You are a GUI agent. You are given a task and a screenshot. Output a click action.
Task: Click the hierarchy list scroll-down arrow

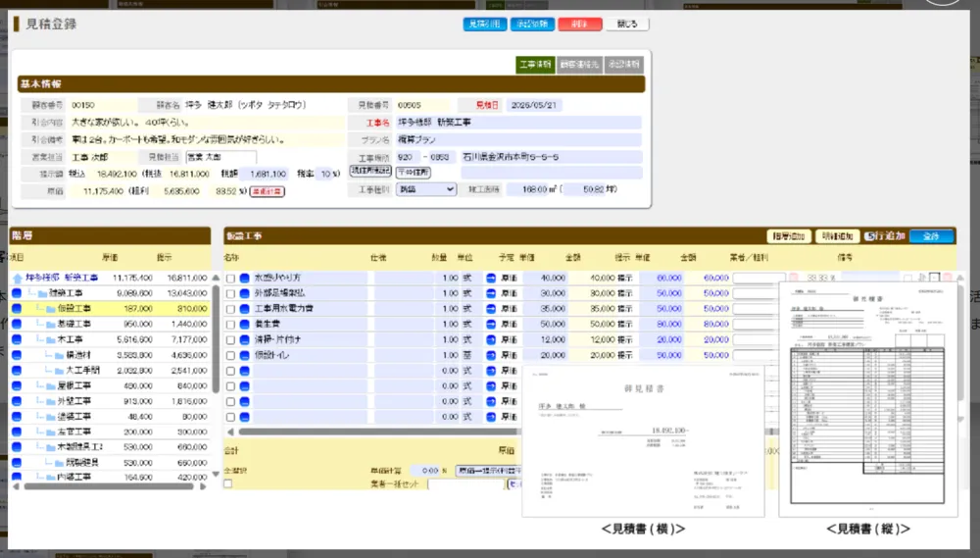pyautogui.click(x=216, y=475)
